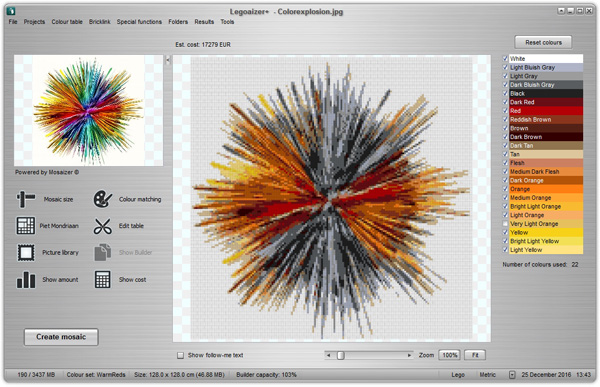This screenshot has height=387, width=600.
Task: Collapse the left panel with the arrow
Action: click(168, 60)
